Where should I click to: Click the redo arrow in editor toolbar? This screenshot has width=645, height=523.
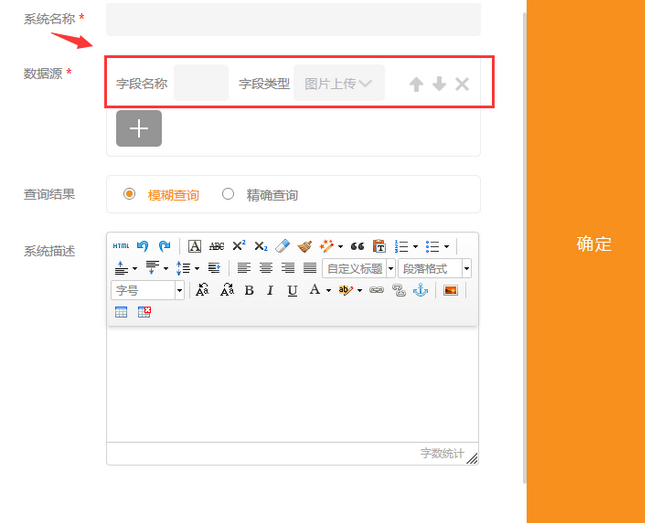click(x=164, y=246)
